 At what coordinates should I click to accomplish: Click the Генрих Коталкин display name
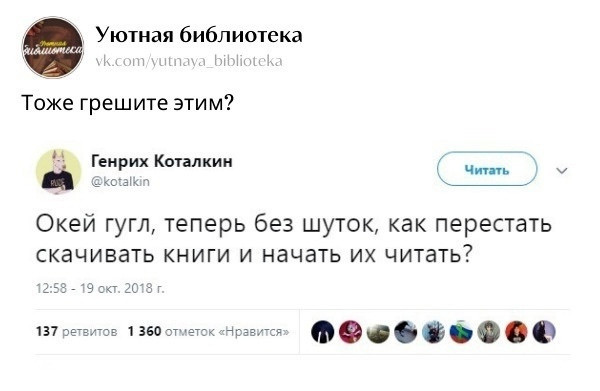pos(162,161)
